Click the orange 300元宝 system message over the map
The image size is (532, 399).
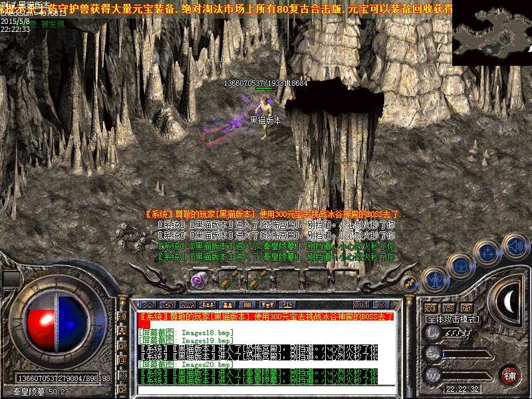point(275,214)
